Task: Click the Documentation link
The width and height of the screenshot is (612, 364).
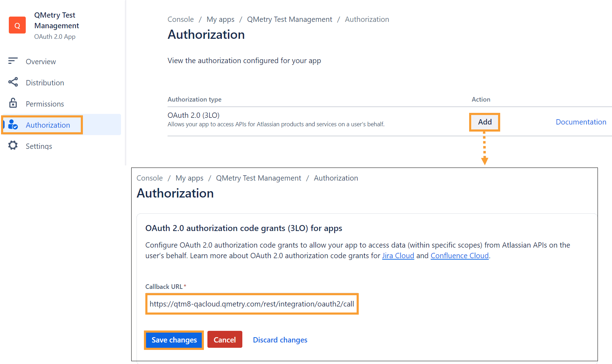Action: 581,122
